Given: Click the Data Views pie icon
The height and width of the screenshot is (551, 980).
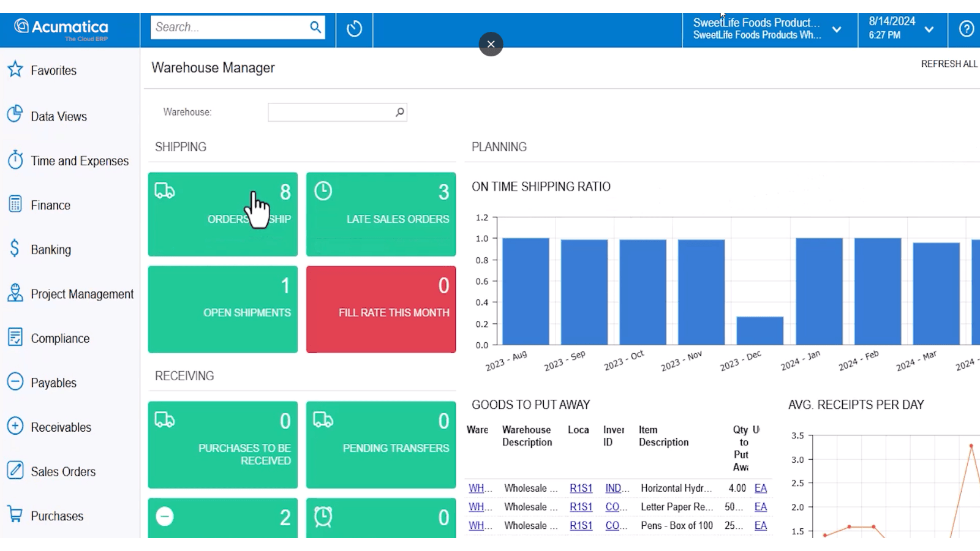Looking at the screenshot, I should tap(15, 114).
